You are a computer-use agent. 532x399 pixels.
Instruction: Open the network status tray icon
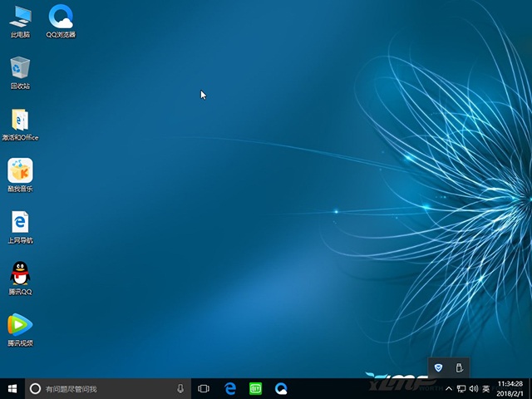coord(461,389)
